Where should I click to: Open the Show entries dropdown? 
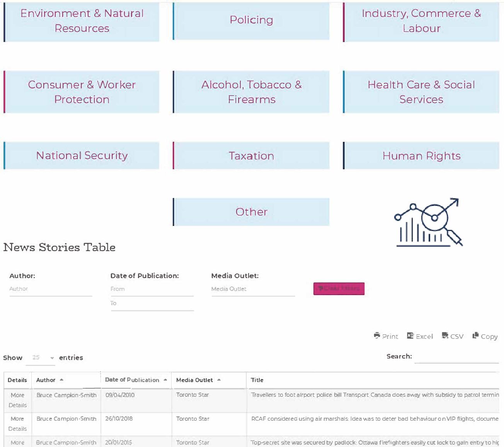click(x=41, y=358)
